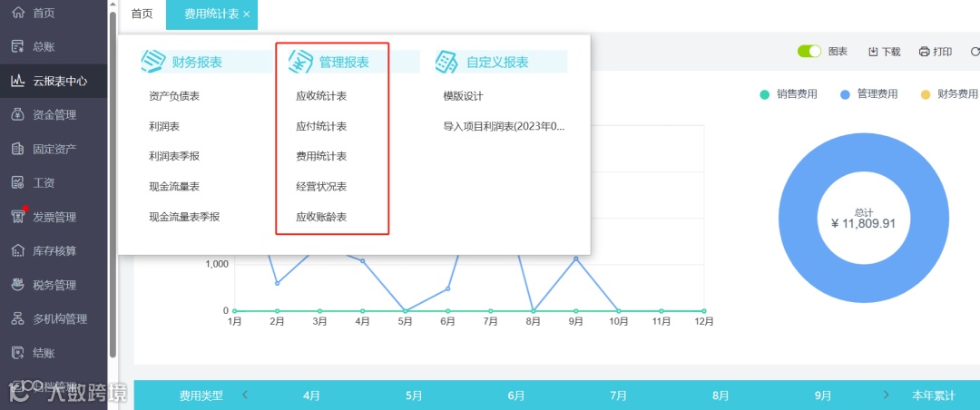Switch to the 费用统计表 tab
Screen dimensions: 980x410
[x=211, y=15]
